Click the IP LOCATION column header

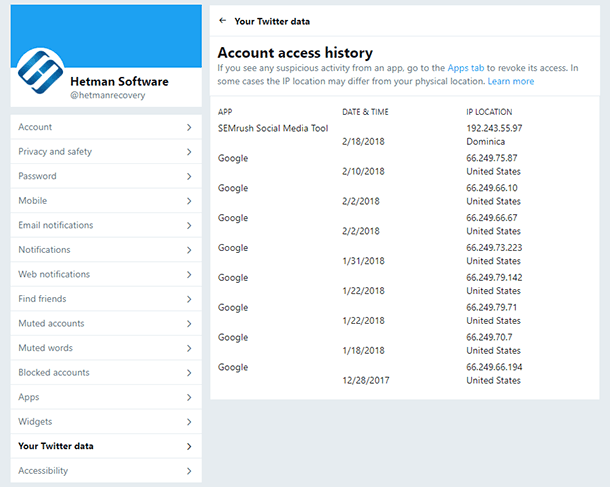click(489, 112)
